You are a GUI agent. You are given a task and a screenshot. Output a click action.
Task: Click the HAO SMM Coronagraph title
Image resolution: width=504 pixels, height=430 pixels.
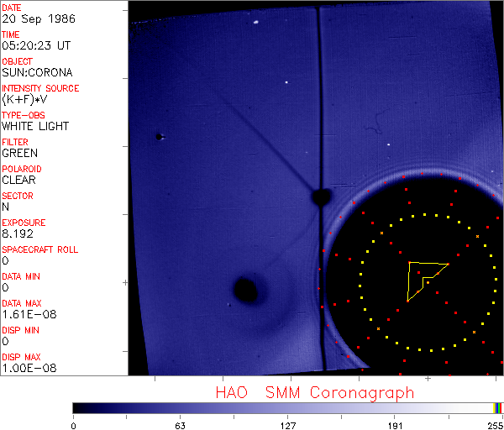tap(314, 392)
